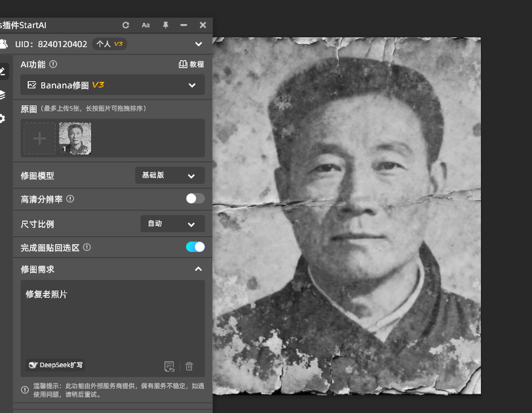The image size is (532, 413).
Task: Expand the UID account row chevron
Action: pos(199,44)
